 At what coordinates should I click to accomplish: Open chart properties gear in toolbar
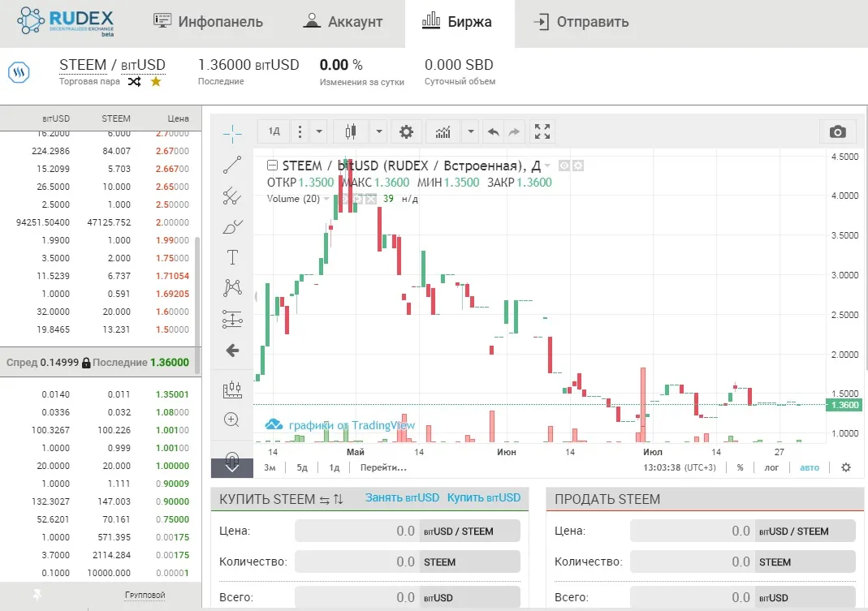(406, 131)
